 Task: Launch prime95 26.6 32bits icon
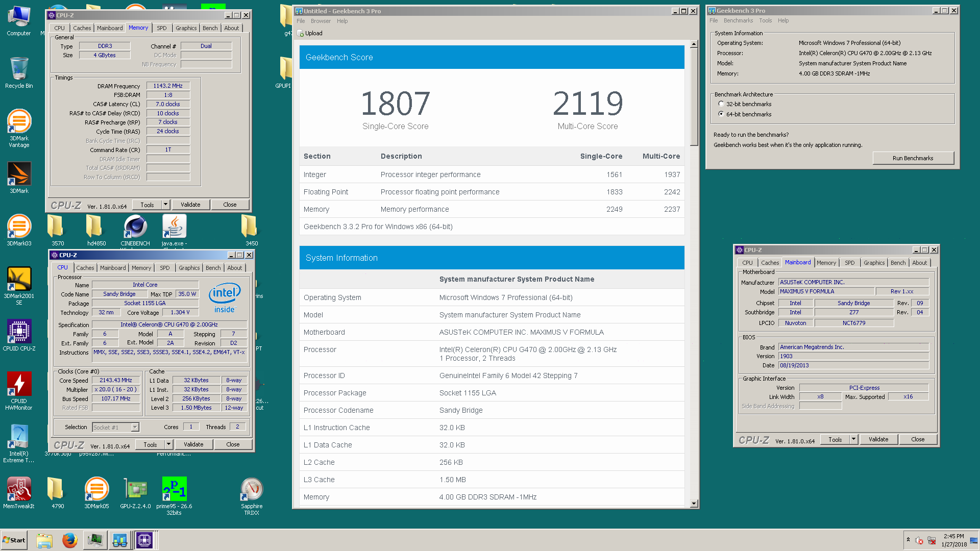[x=174, y=496]
